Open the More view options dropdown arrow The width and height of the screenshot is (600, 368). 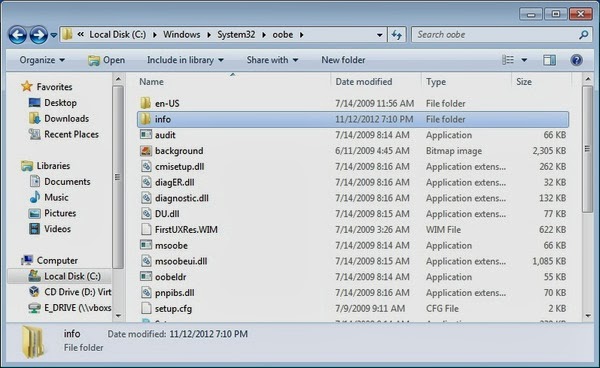(524, 60)
